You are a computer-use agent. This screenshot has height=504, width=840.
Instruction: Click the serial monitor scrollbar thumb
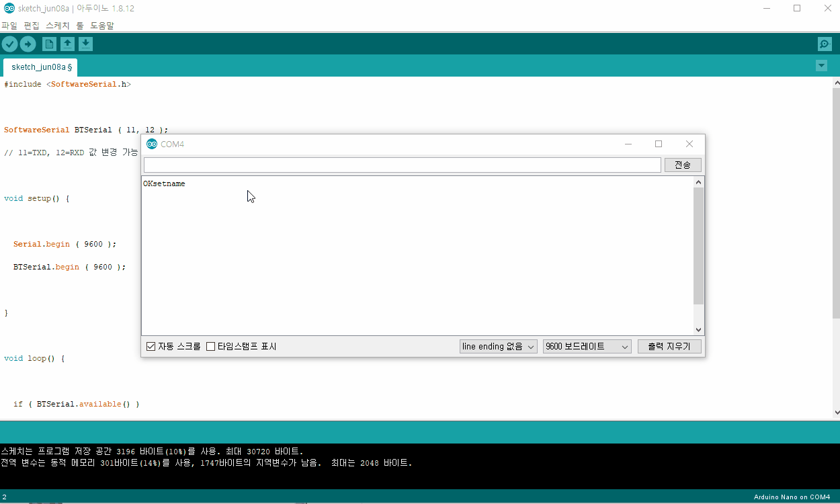(699, 246)
